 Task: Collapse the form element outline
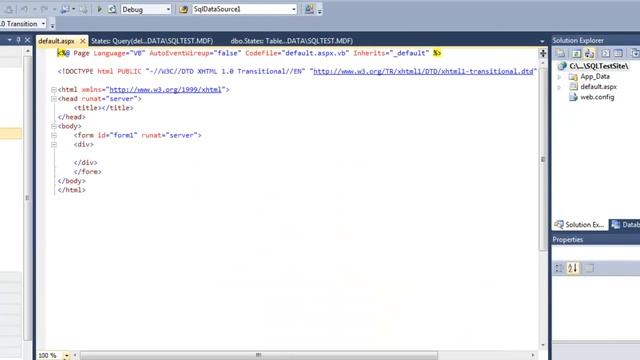(53, 135)
